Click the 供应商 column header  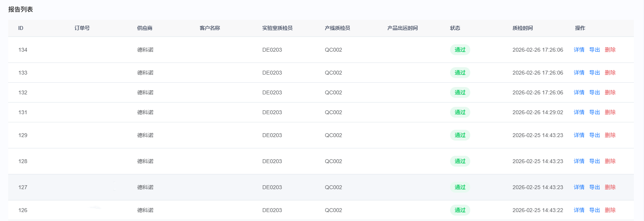(x=145, y=28)
